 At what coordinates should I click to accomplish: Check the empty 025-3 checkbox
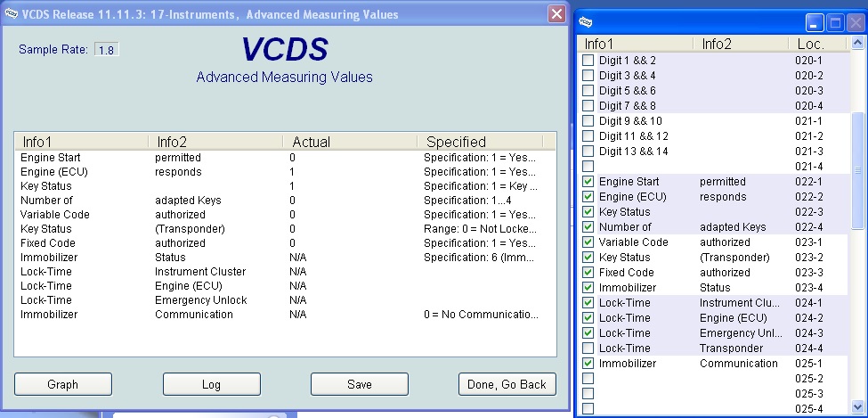[588, 394]
